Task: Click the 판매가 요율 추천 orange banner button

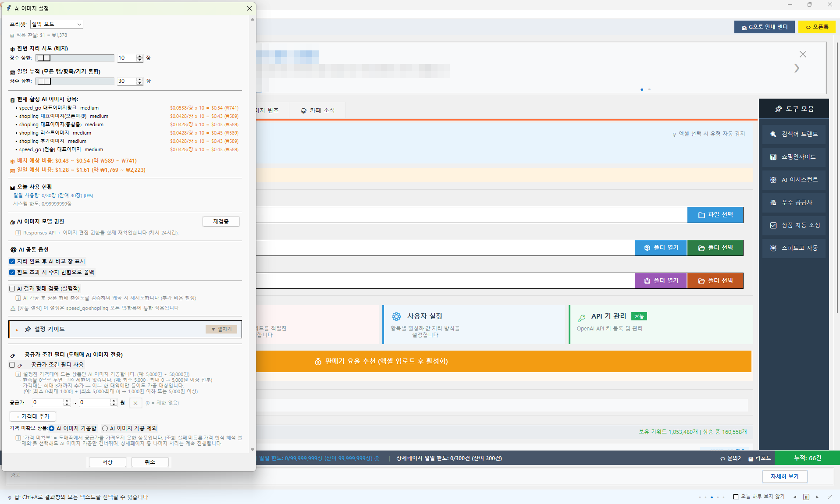Action: (x=504, y=361)
